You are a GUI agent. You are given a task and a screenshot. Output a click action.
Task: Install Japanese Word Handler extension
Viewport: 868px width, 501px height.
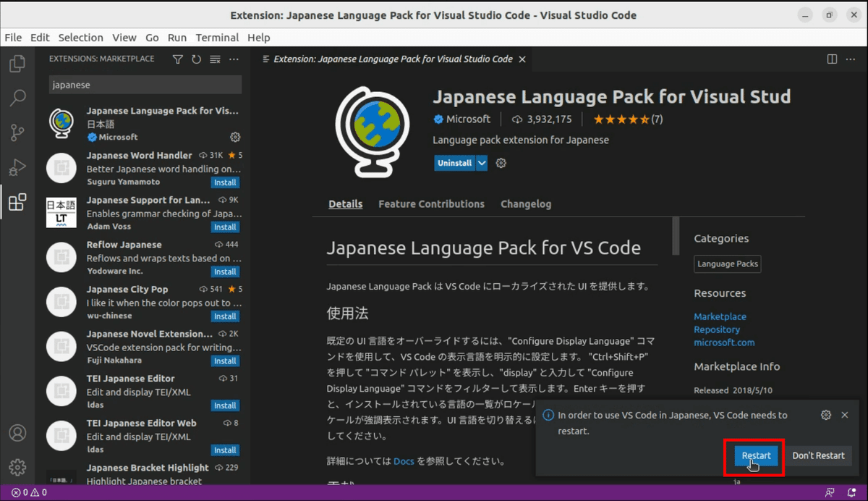click(x=226, y=182)
